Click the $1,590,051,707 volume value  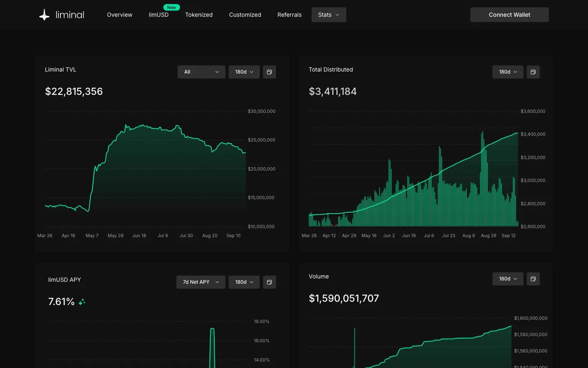[344, 298]
